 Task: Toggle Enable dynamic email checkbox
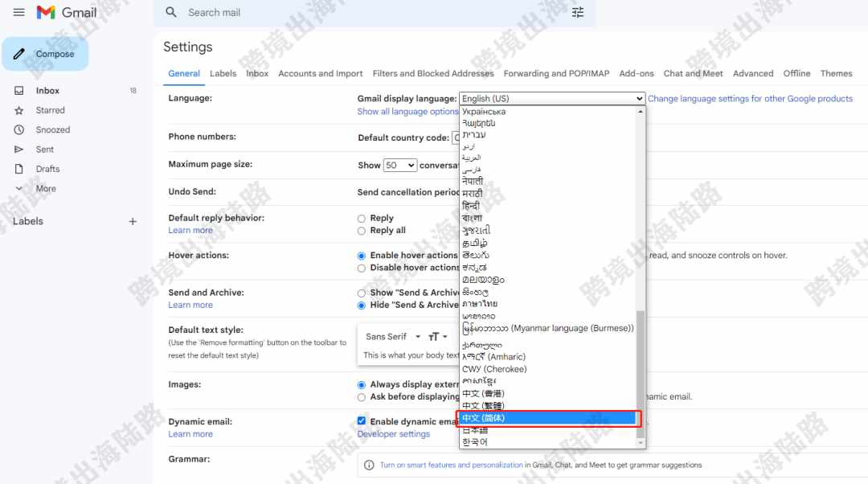[362, 420]
